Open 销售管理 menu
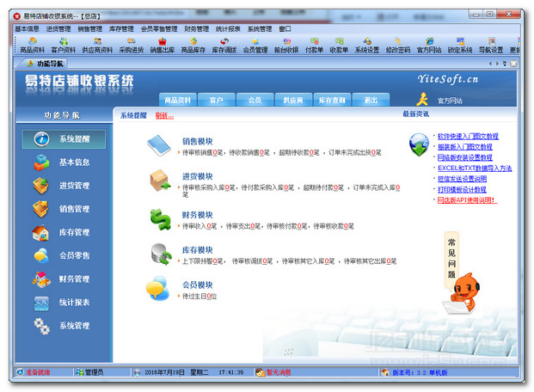This screenshot has width=534, height=392. (90, 29)
